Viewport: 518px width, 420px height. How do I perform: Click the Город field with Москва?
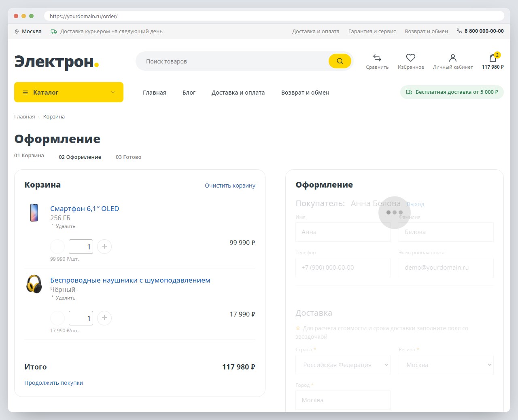coord(343,400)
